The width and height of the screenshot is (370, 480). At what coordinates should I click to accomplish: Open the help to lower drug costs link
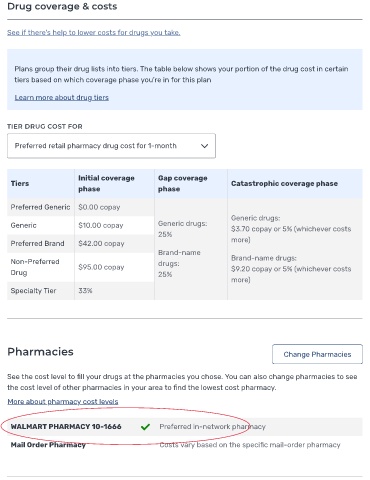(94, 32)
